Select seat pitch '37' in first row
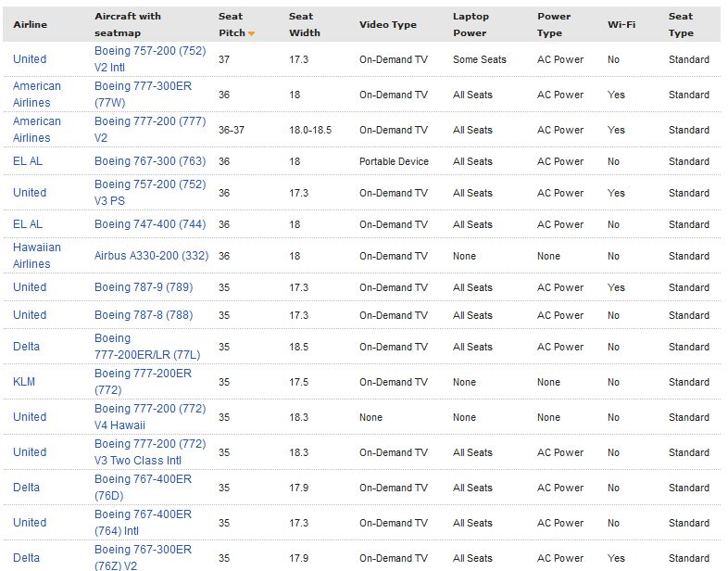This screenshot has height=571, width=728. [224, 59]
